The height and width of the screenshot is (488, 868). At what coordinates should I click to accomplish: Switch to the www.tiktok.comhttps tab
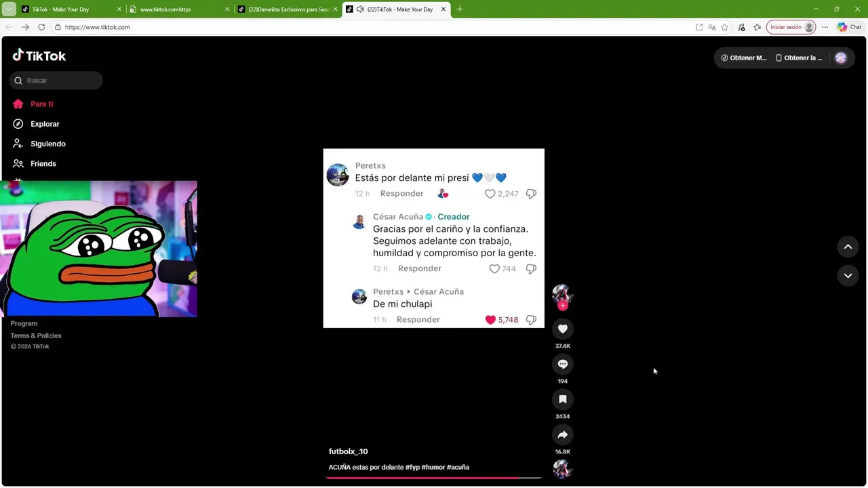pyautogui.click(x=179, y=9)
